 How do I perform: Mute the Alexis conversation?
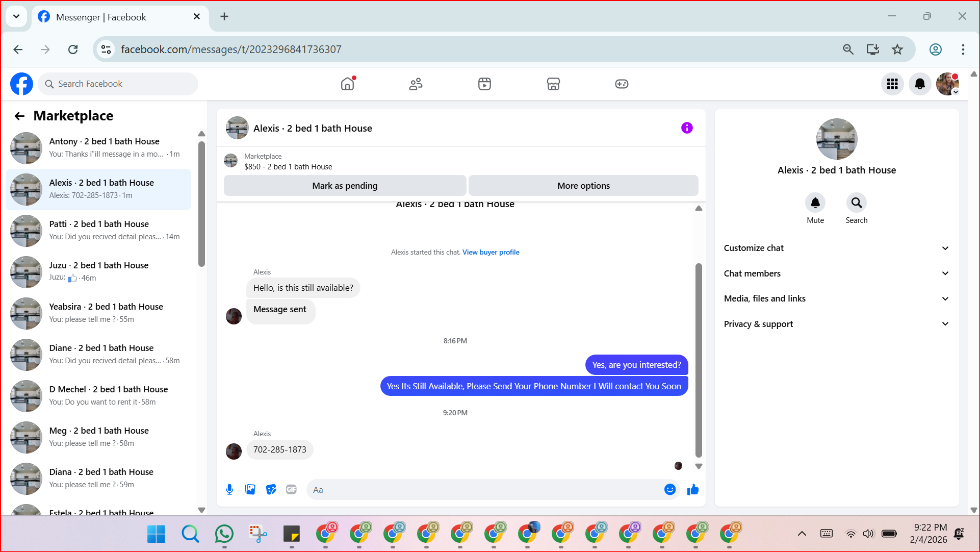click(x=815, y=203)
